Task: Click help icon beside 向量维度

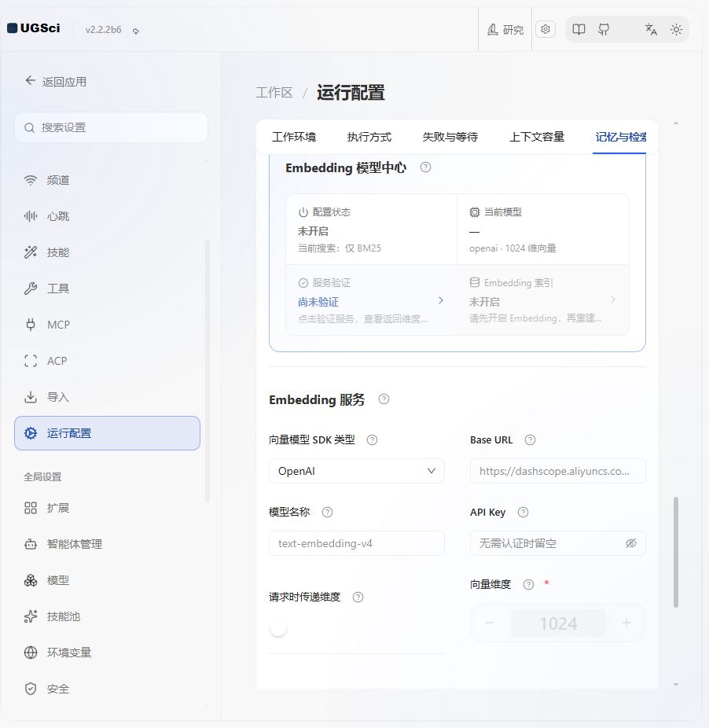Action: pyautogui.click(x=528, y=585)
